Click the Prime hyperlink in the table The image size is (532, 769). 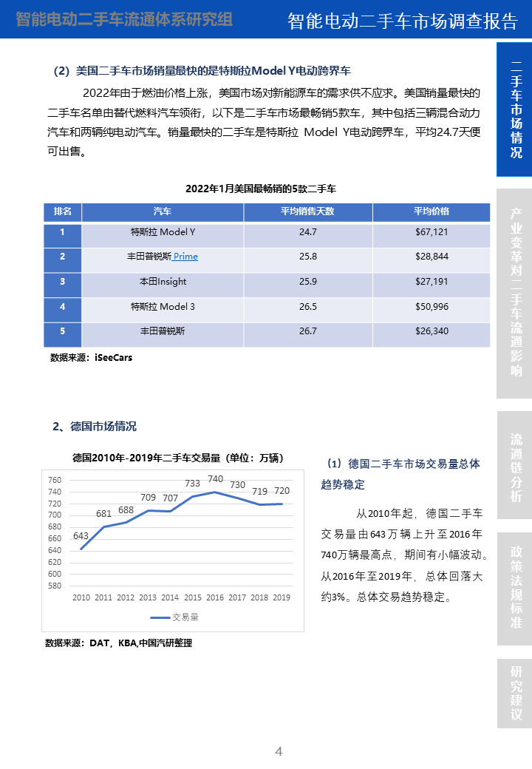click(x=185, y=257)
